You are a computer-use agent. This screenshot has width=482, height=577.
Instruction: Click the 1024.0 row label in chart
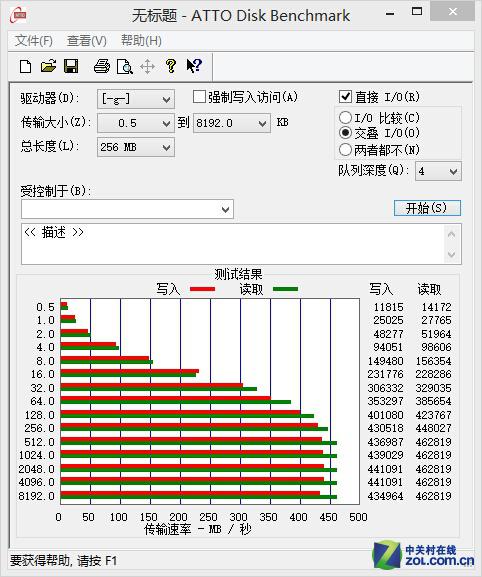click(36, 455)
